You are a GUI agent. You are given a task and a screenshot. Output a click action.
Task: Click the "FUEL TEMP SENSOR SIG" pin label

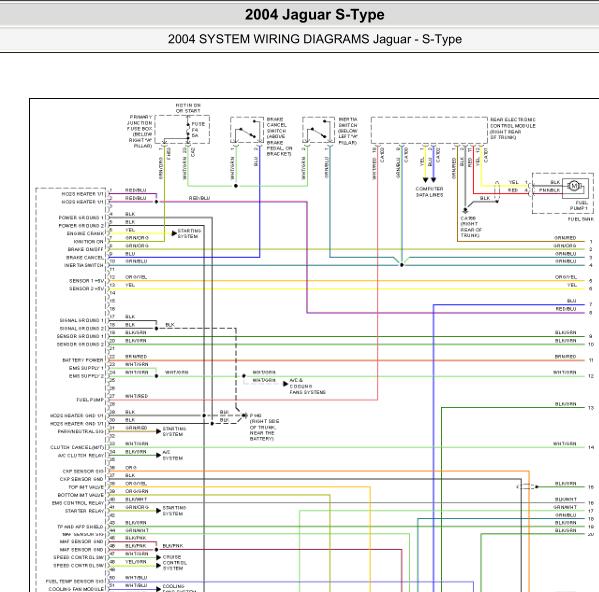[74, 581]
